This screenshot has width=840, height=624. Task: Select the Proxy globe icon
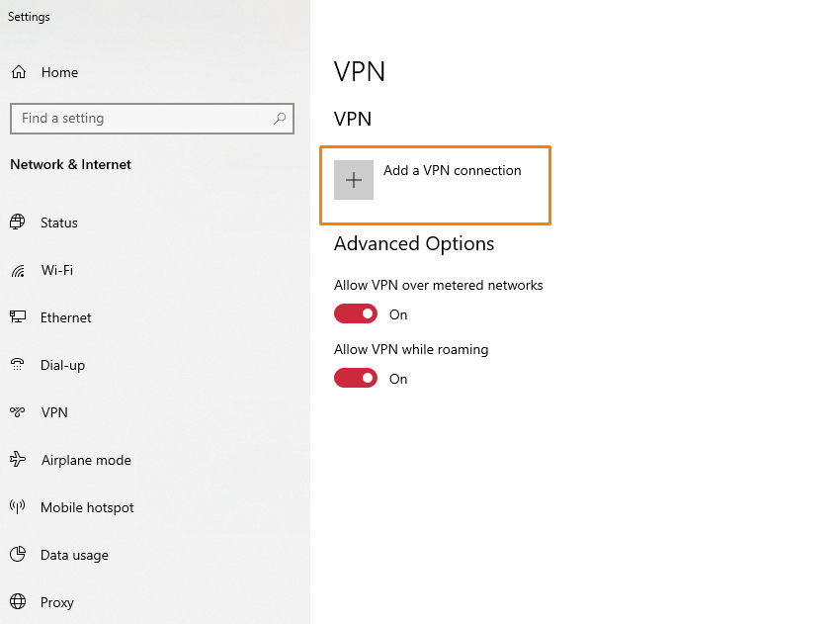[18, 602]
